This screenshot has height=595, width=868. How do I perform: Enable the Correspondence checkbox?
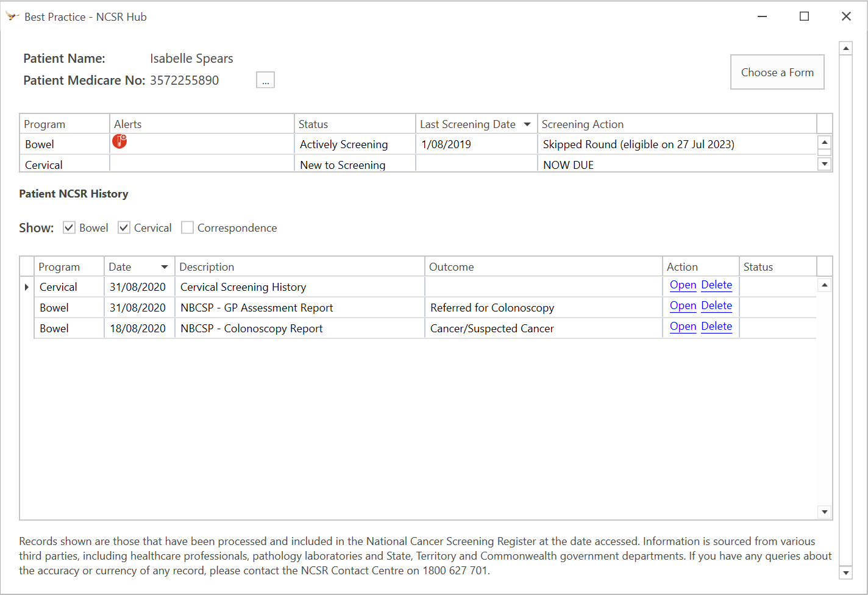pyautogui.click(x=187, y=227)
